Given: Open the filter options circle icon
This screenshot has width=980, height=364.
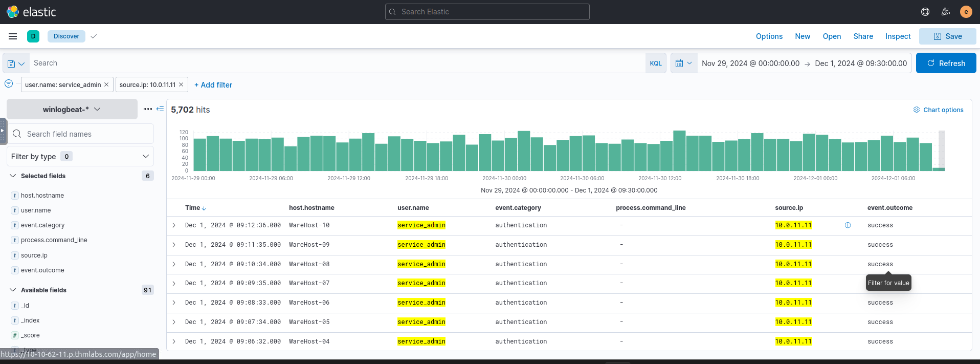Looking at the screenshot, I should tap(9, 84).
